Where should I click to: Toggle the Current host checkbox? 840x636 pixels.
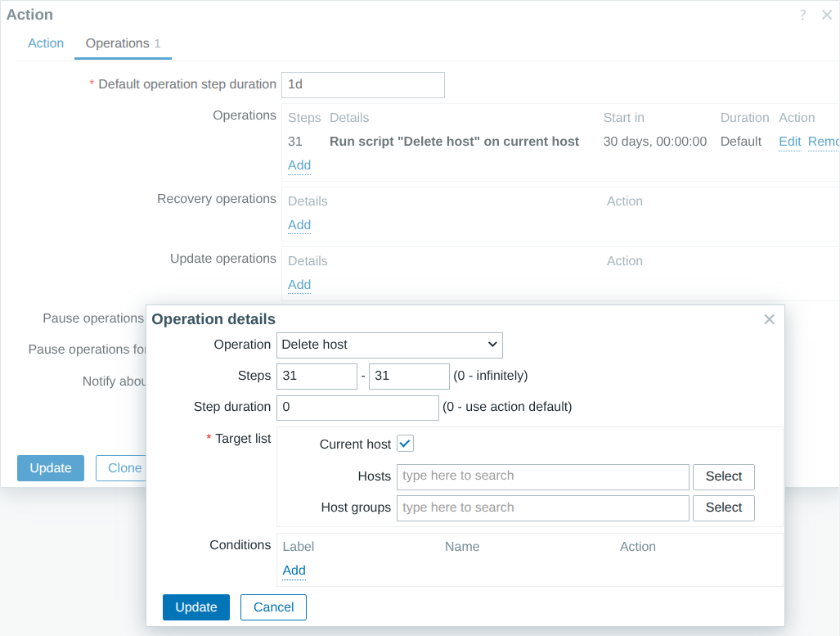[405, 443]
